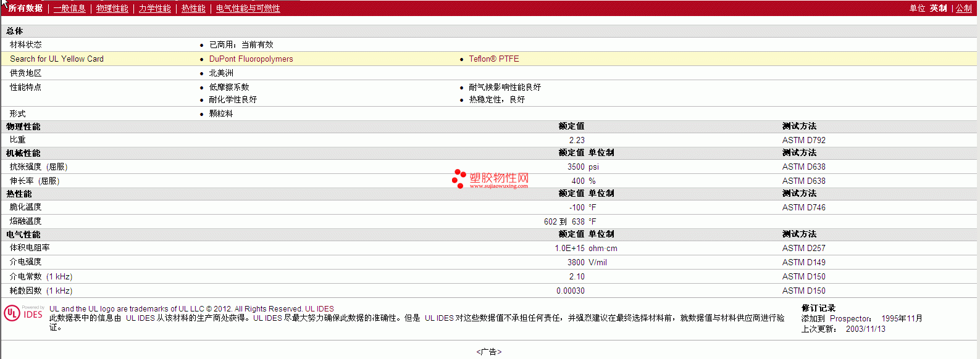Switch units to 公制
This screenshot has width=980, height=359.
tap(964, 8)
